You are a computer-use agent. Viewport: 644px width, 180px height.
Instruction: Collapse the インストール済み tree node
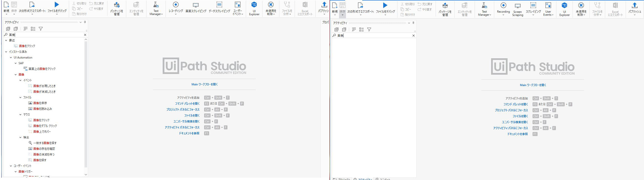coord(6,52)
